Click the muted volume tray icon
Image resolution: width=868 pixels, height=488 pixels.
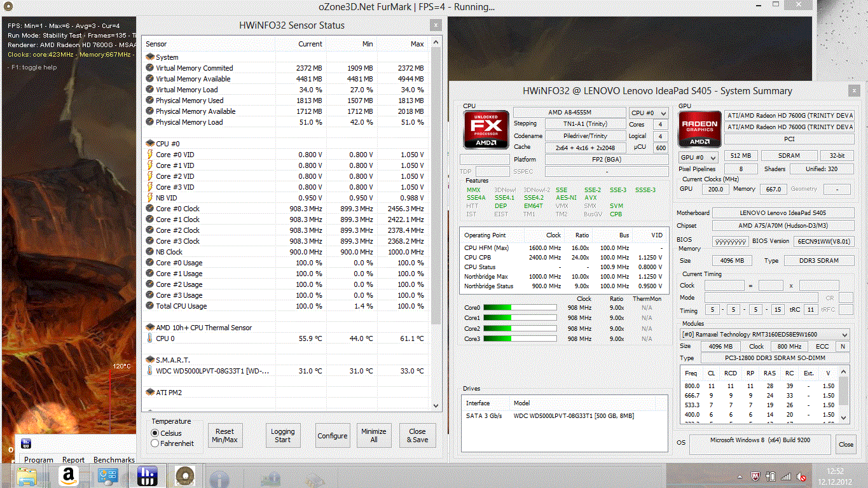point(803,477)
